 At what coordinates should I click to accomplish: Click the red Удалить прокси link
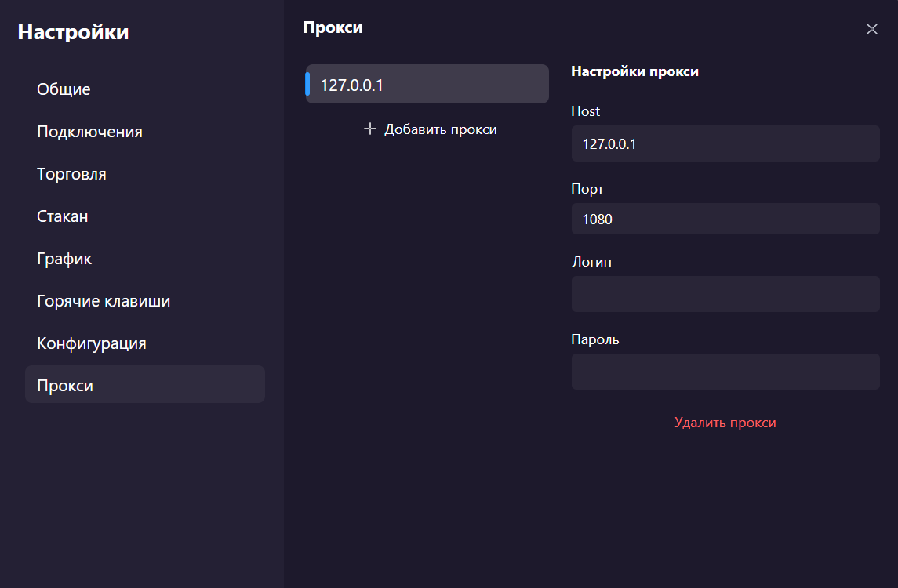(x=725, y=423)
